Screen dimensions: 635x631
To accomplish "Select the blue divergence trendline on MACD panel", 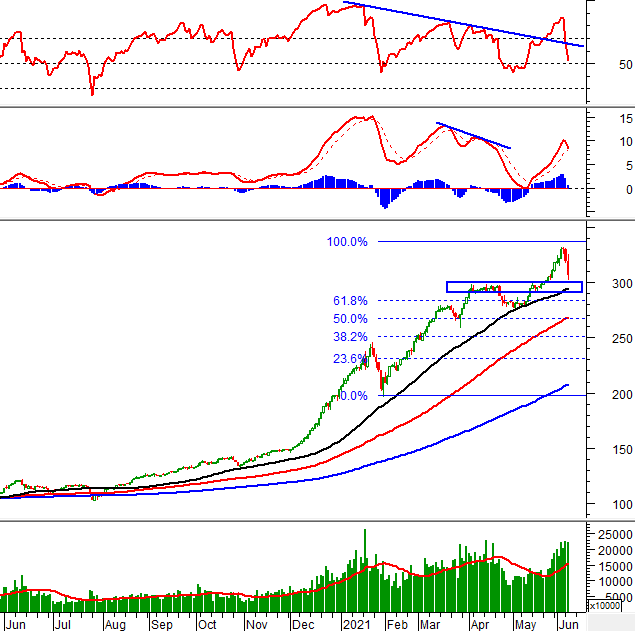I will pos(473,136).
